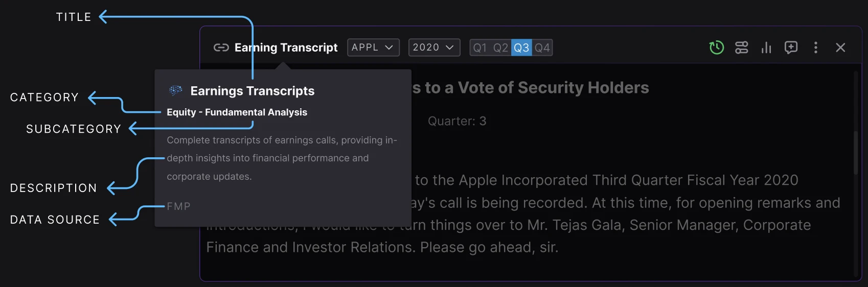
Task: Switch to the bar chart view icon
Action: 766,47
